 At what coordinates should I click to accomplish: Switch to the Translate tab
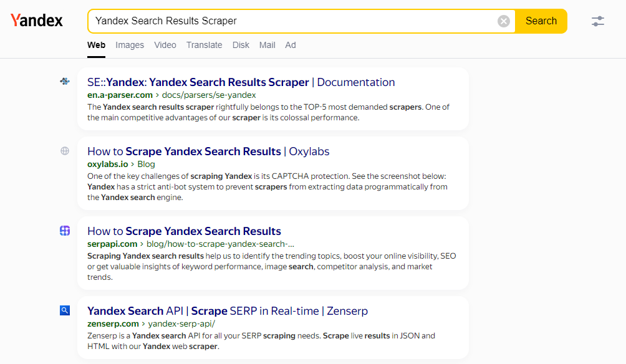(205, 45)
